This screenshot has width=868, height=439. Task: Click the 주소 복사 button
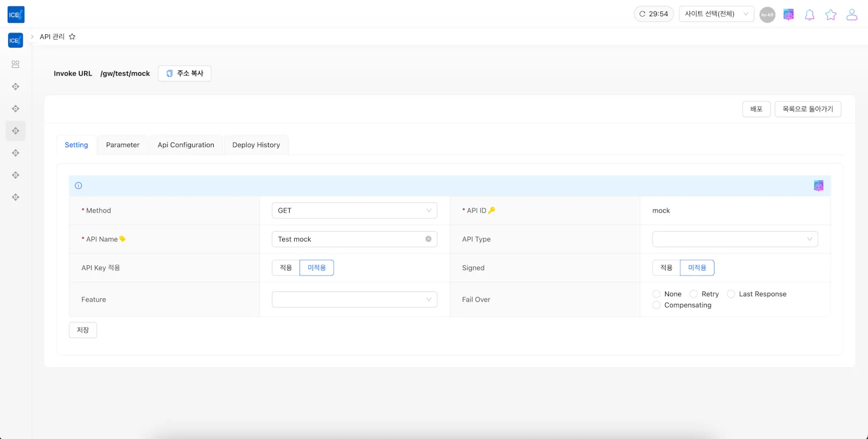tap(184, 73)
